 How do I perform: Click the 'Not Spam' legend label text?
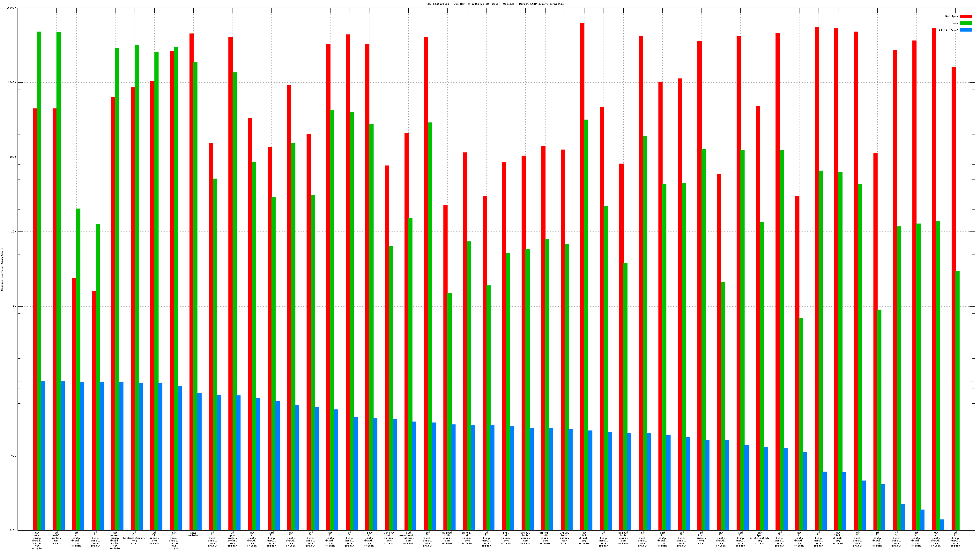coord(952,16)
